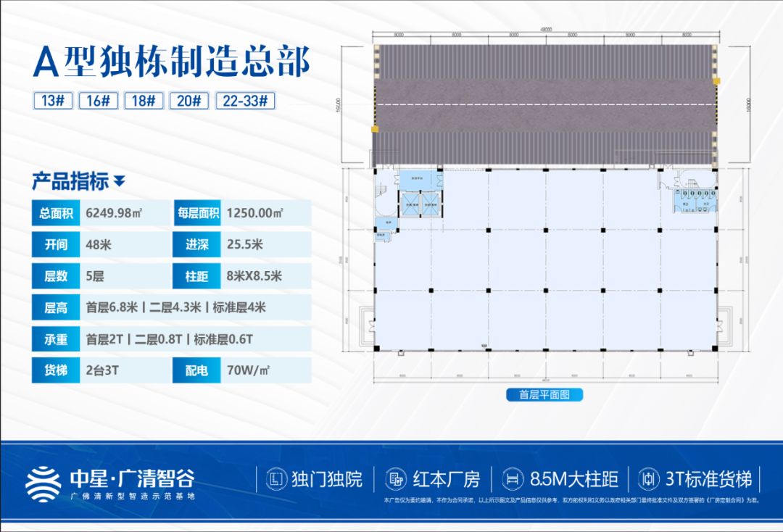Click the 独门独院 footer text

tap(327, 479)
